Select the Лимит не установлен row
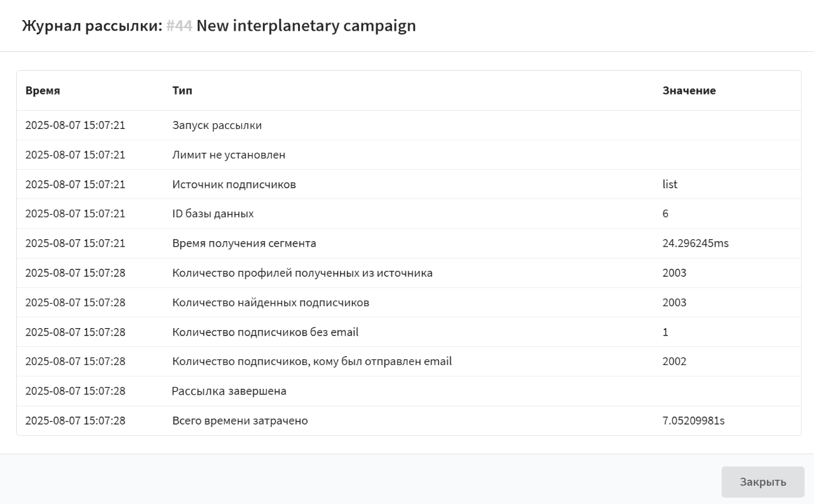The height and width of the screenshot is (504, 814). tap(229, 155)
